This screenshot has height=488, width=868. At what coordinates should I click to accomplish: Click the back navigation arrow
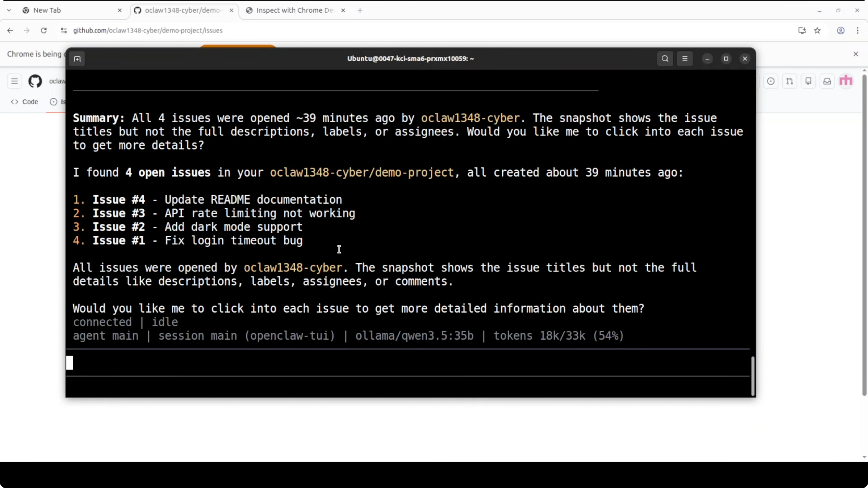point(10,30)
